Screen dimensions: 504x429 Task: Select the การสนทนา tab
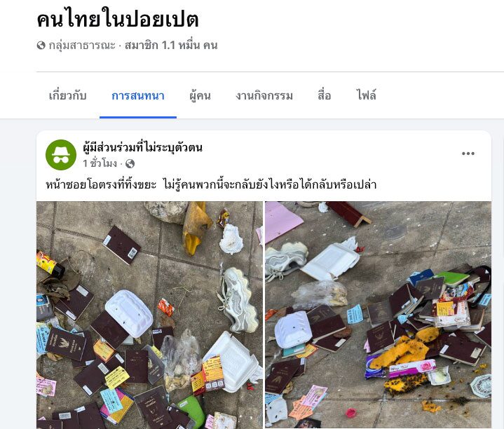click(x=138, y=96)
